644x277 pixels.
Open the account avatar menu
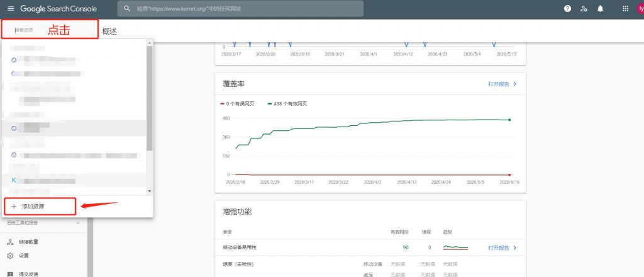pyautogui.click(x=640, y=9)
